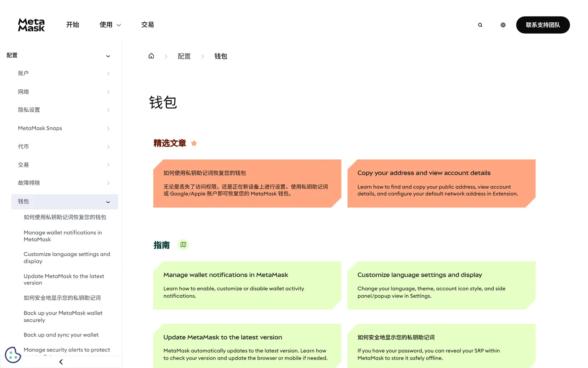This screenshot has height=368, width=588.
Task: Click the 指南 section heading
Action: click(162, 245)
